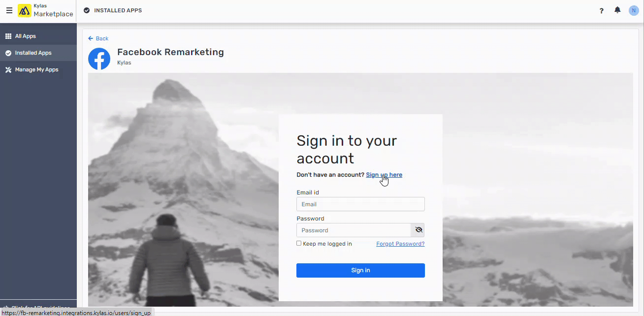Click the Installed Apps checkmark icon in sidebar

[x=8, y=53]
